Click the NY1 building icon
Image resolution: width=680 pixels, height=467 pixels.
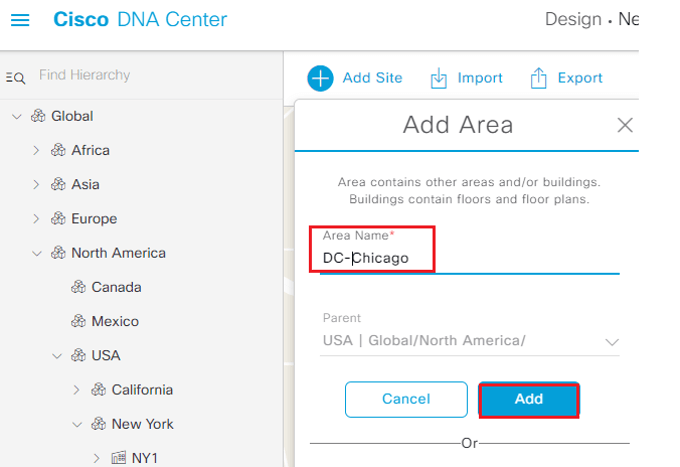pyautogui.click(x=118, y=457)
